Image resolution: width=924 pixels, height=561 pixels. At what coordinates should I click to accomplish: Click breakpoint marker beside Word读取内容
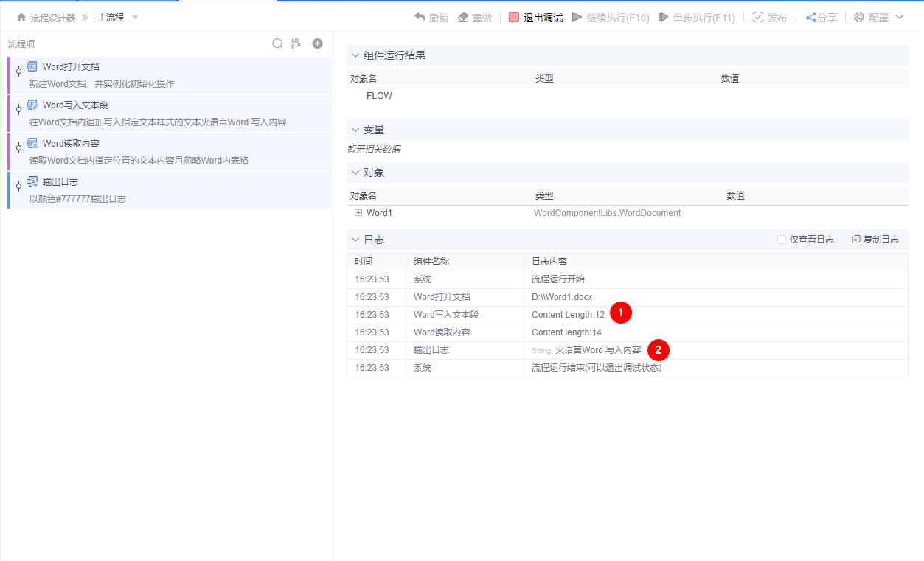pyautogui.click(x=18, y=148)
